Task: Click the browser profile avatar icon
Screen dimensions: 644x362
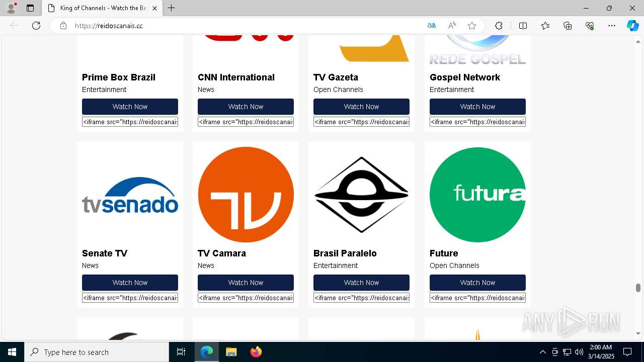Action: [11, 8]
